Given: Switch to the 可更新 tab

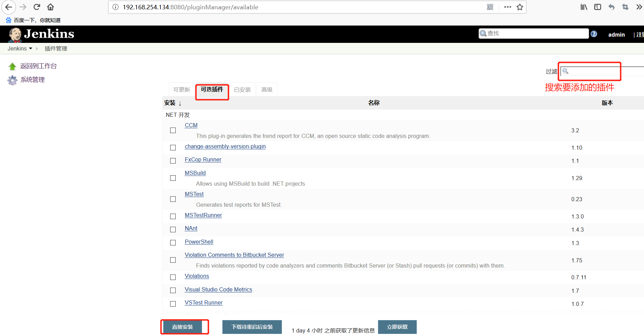Looking at the screenshot, I should tap(182, 90).
